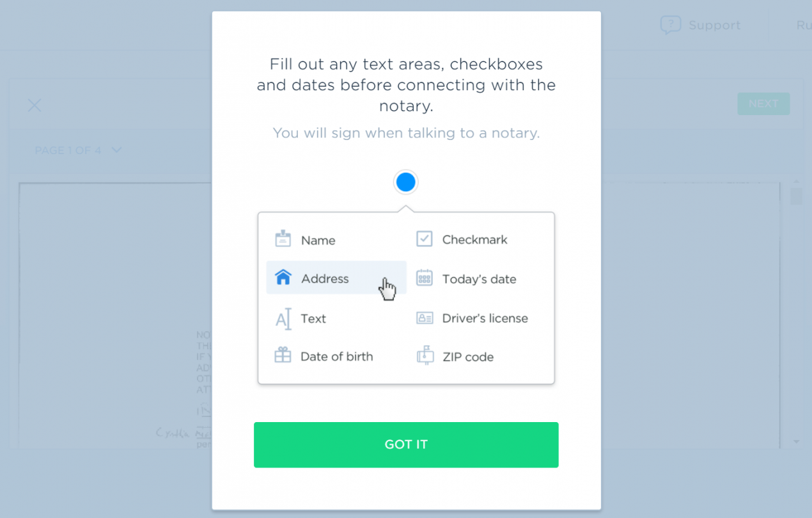Image resolution: width=812 pixels, height=518 pixels.
Task: Select the Date of birth gift icon
Action: click(x=282, y=356)
